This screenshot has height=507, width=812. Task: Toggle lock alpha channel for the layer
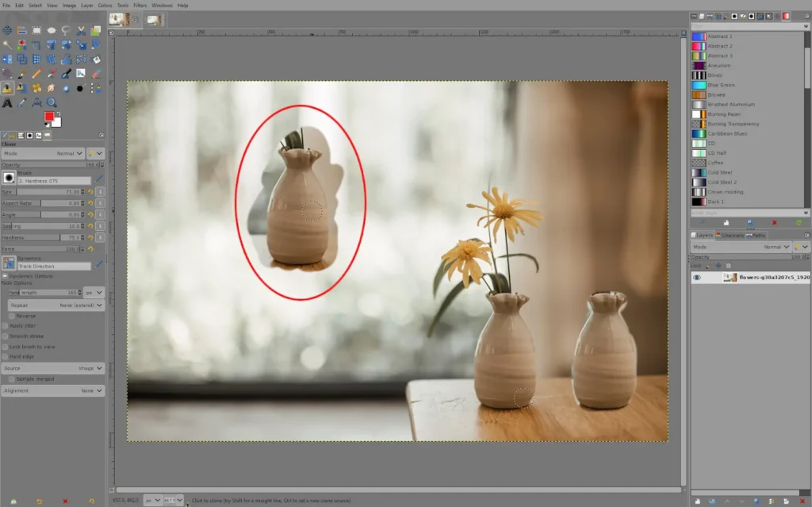click(x=728, y=266)
